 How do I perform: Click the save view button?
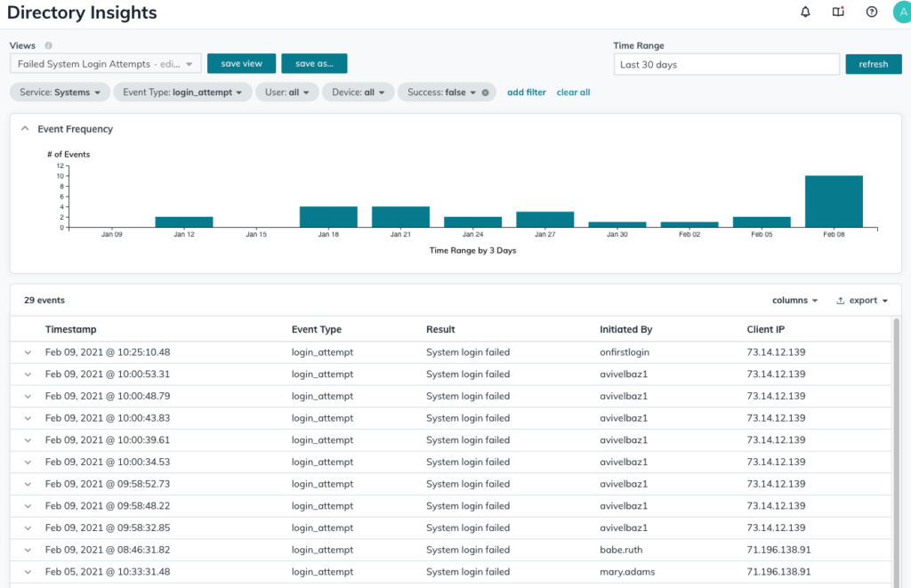coord(241,63)
